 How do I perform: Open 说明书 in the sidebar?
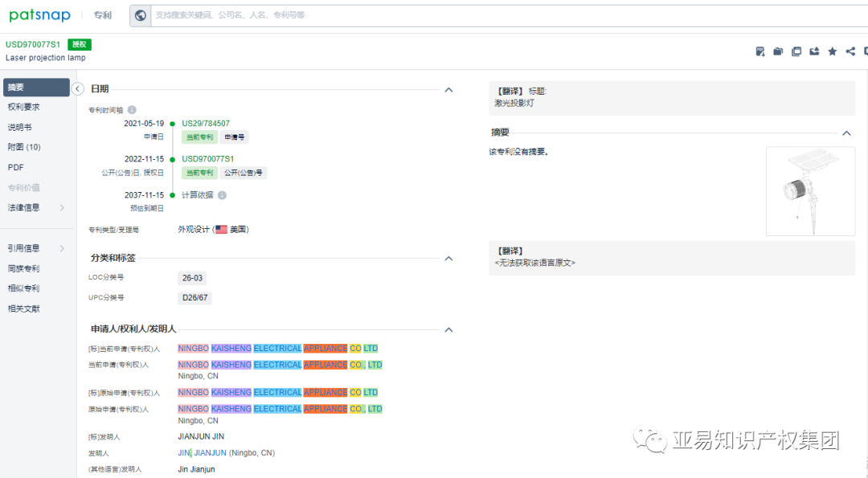[x=20, y=127]
